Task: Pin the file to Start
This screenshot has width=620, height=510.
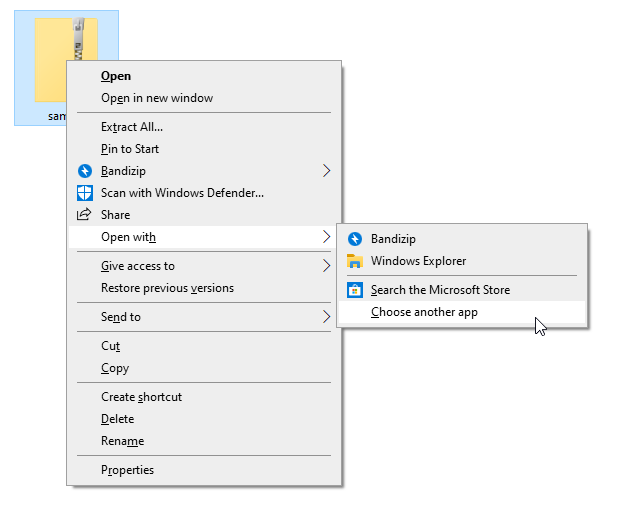Action: [x=130, y=149]
